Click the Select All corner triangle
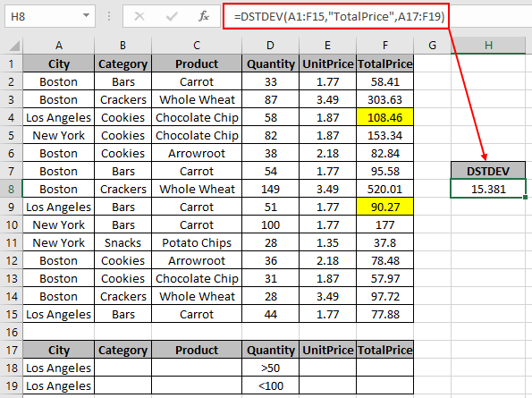This screenshot has width=532, height=398. [13, 46]
